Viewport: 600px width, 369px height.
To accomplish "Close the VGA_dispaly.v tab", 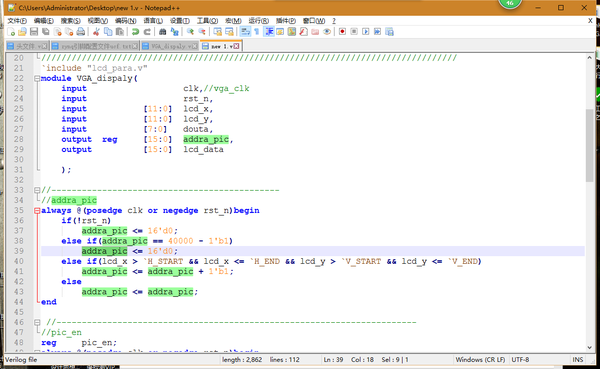I will [x=194, y=46].
